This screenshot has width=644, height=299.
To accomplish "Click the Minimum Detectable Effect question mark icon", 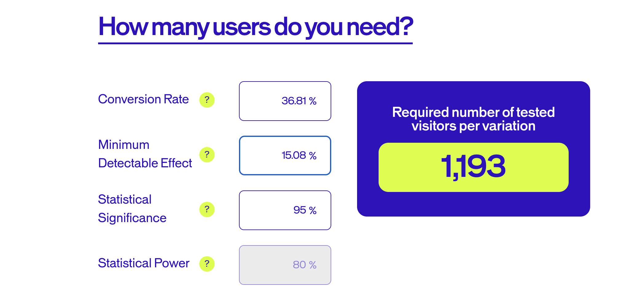I will click(x=207, y=155).
